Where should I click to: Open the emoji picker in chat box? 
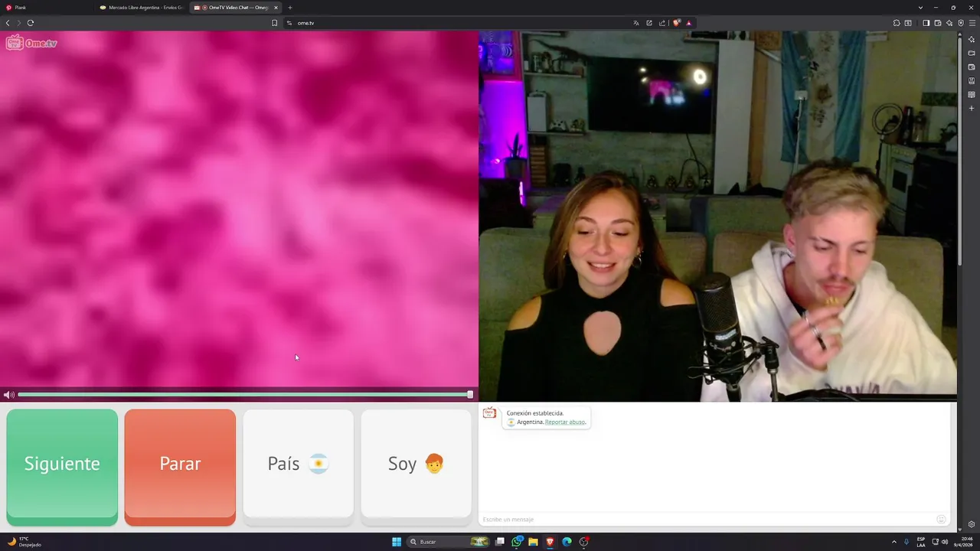tap(941, 520)
